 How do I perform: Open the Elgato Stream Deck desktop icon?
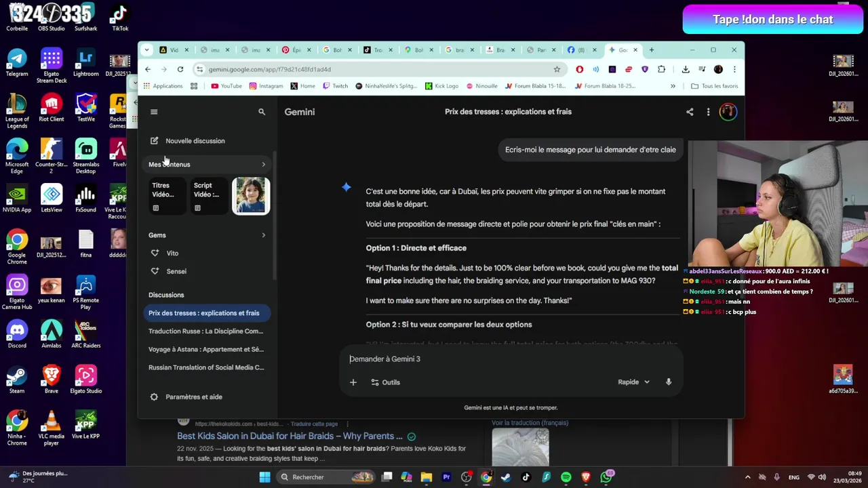pos(52,66)
